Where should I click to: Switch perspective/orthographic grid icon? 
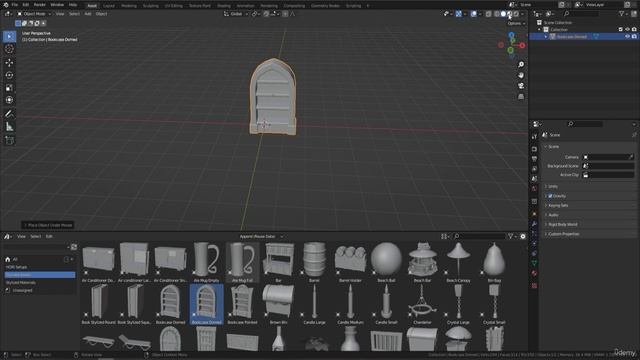(x=521, y=97)
